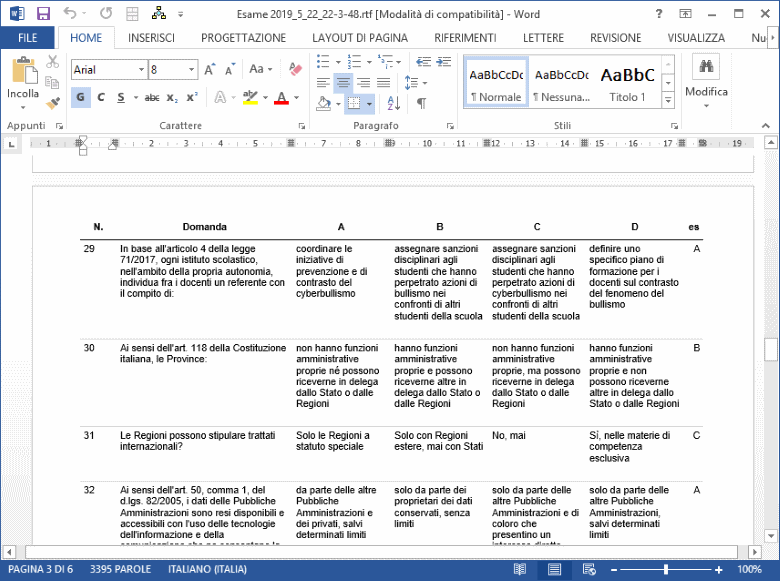Open the INSERISCI ribbon tab

151,38
